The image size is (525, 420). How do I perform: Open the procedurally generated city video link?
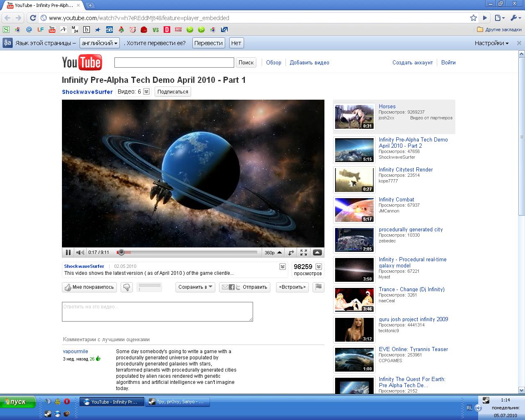(411, 230)
